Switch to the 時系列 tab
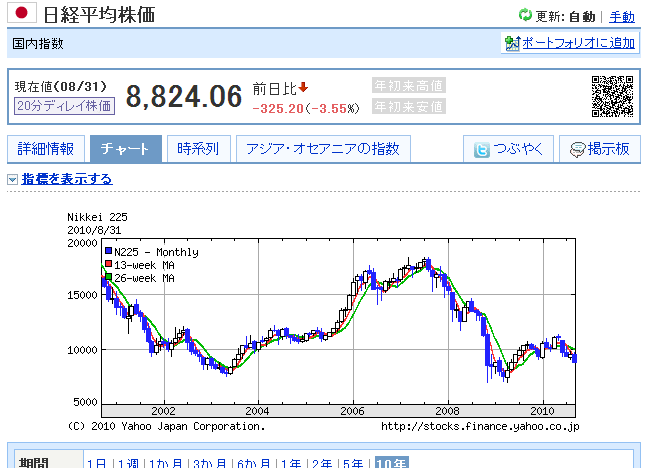The image size is (647, 468). pos(198,149)
